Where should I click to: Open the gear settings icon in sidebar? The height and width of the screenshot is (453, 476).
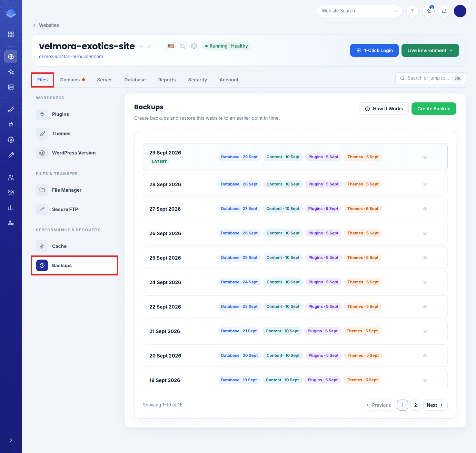[x=11, y=140]
